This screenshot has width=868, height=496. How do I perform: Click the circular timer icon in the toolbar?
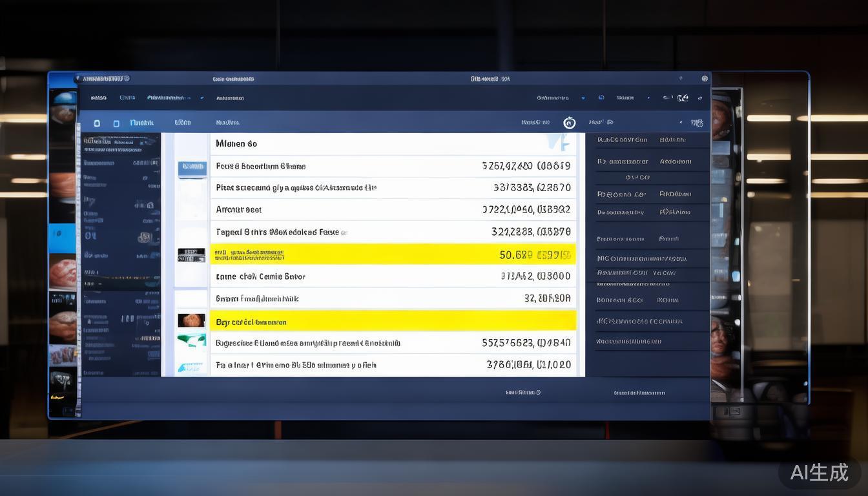[x=569, y=123]
